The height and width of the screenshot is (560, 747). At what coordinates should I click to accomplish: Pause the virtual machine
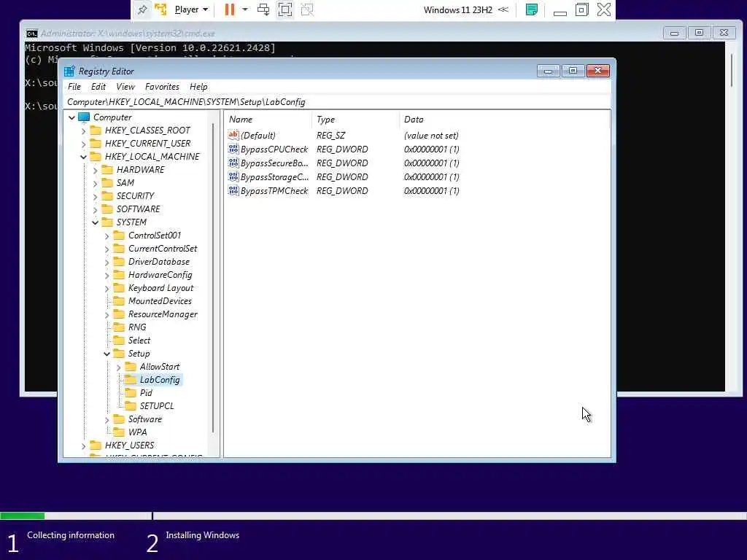coord(230,9)
